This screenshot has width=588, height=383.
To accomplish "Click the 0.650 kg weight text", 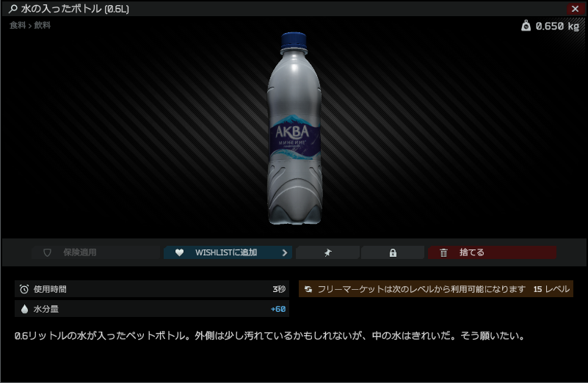I will pyautogui.click(x=557, y=26).
